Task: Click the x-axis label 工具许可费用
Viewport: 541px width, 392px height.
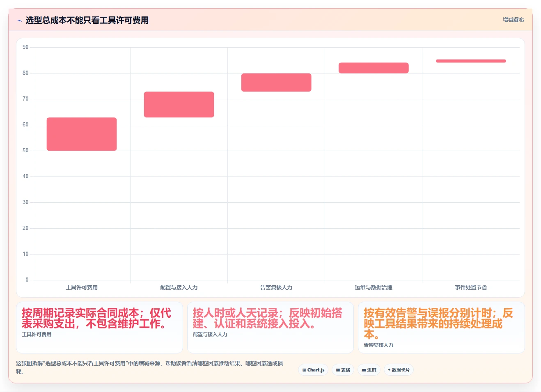Action: pyautogui.click(x=82, y=287)
